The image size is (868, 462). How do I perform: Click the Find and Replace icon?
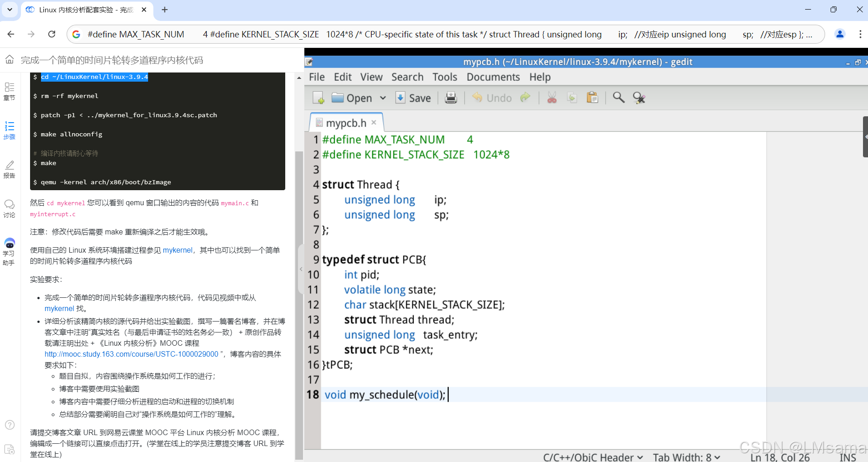[x=639, y=98]
